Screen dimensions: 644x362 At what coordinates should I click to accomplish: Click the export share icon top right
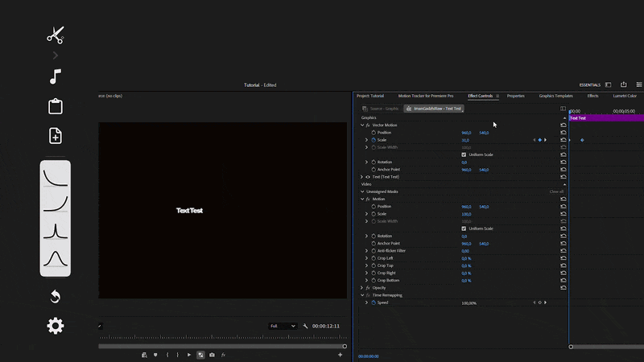(623, 84)
